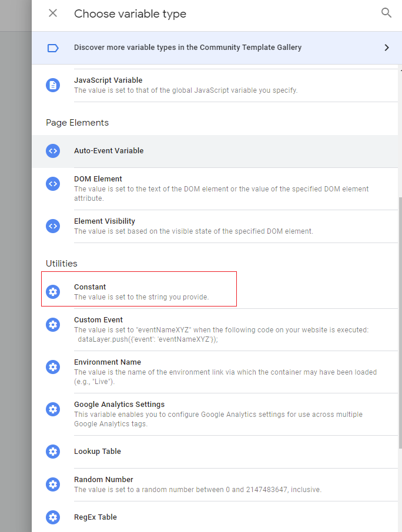
Task: Select Environment Name variable type
Action: 107,362
